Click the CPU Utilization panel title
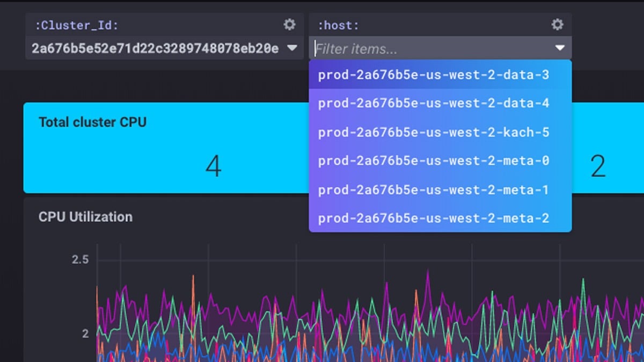The width and height of the screenshot is (644, 362). pos(85,217)
